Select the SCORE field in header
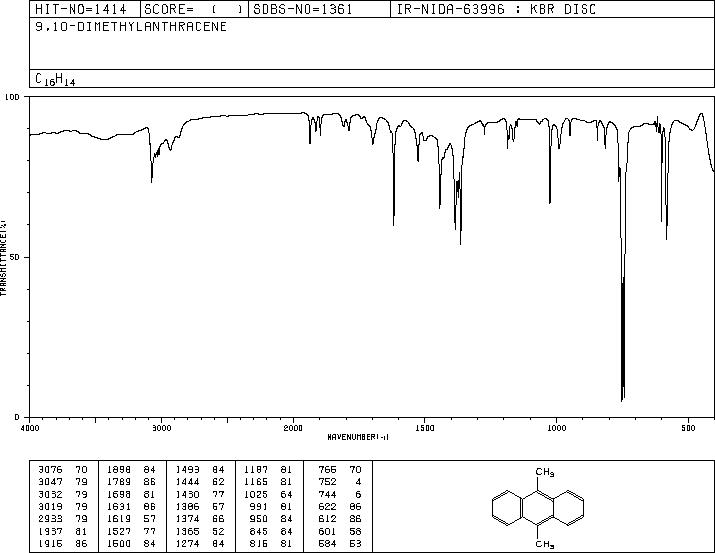 194,9
